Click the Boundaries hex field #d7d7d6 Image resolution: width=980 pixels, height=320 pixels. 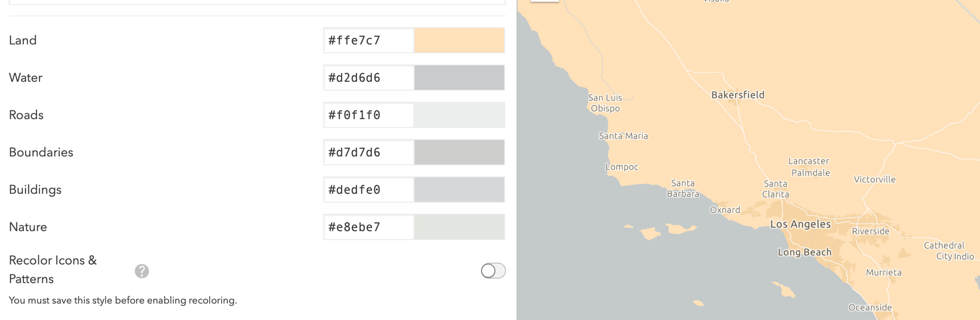tap(369, 152)
